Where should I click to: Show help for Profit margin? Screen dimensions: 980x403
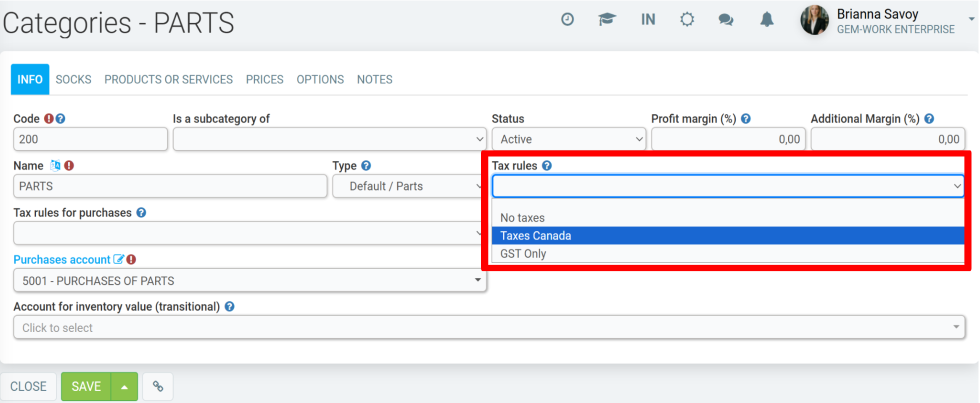[745, 118]
